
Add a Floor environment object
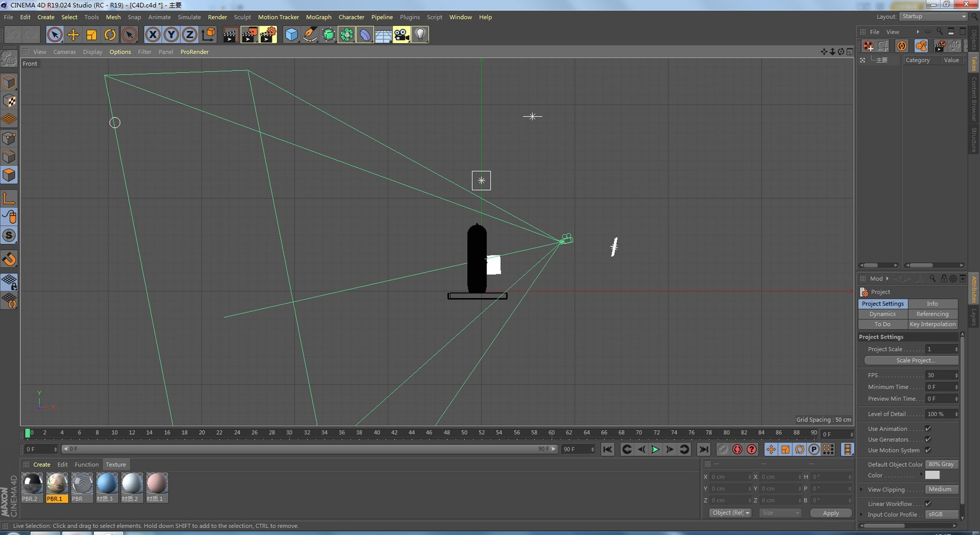click(x=383, y=35)
